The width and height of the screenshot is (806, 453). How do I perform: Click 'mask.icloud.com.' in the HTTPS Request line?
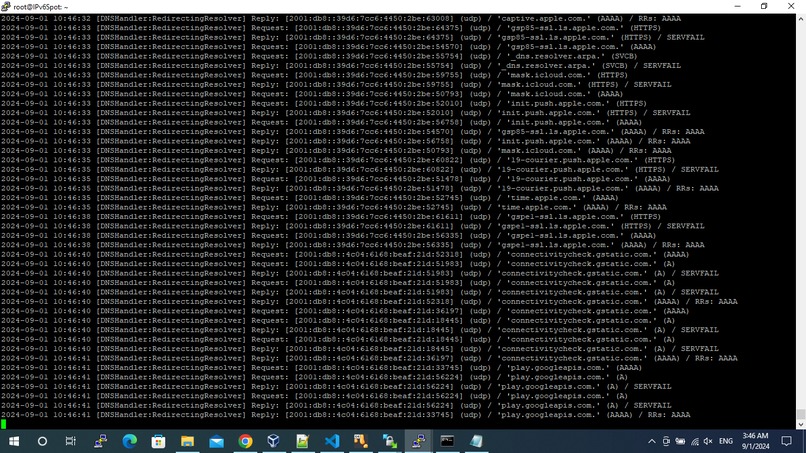549,75
